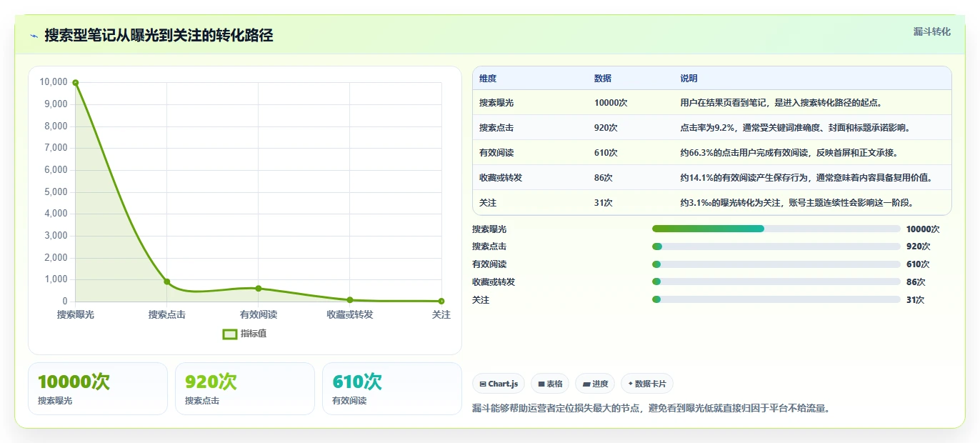This screenshot has height=443, width=980.
Task: Click the 收藏或转发 label on the chart x-axis
Action: point(350,314)
